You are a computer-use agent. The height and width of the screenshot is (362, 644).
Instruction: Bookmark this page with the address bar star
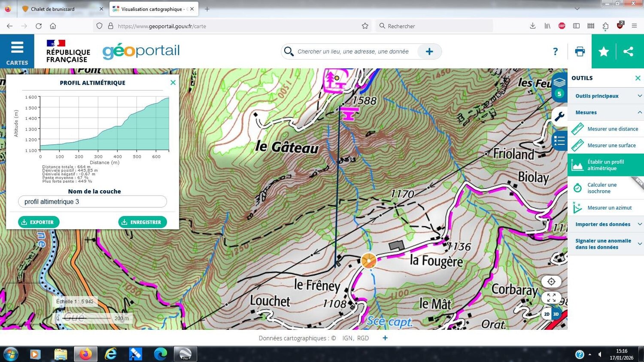(365, 26)
